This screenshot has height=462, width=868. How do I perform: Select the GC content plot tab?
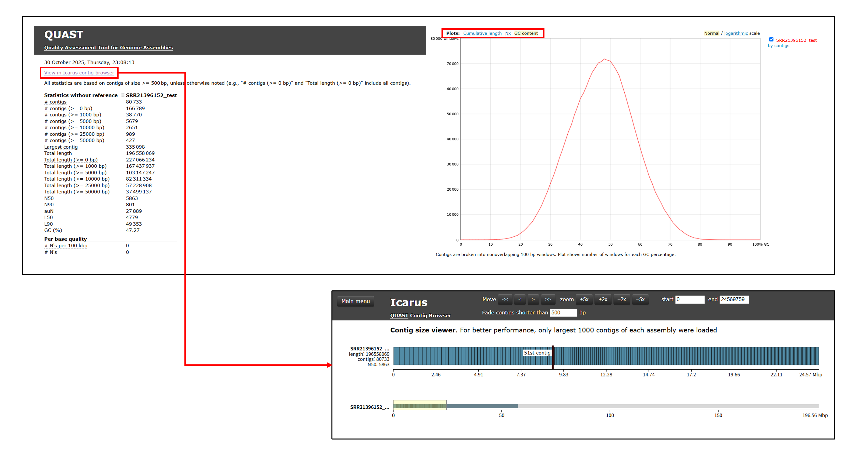point(526,33)
